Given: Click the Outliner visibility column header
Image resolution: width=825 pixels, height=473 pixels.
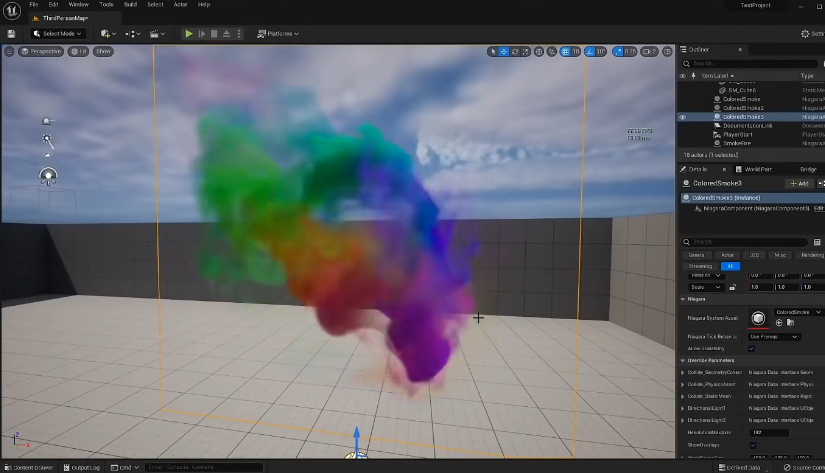Looking at the screenshot, I should (682, 76).
